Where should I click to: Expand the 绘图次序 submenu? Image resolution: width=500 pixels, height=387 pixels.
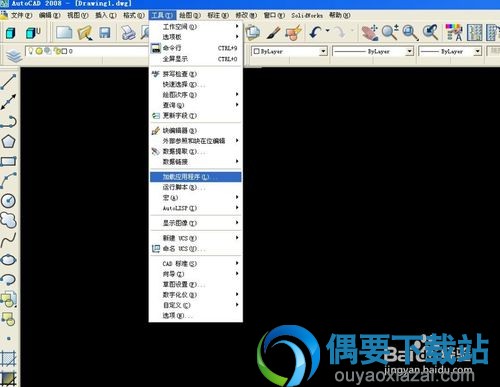click(196, 95)
